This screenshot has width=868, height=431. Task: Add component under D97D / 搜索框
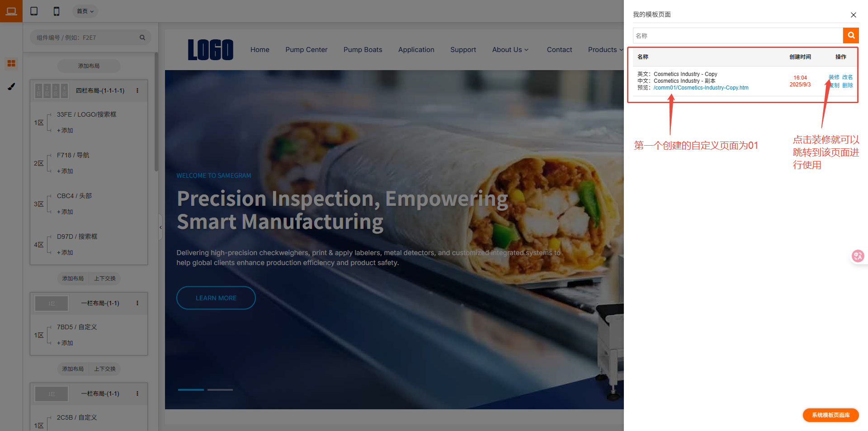pyautogui.click(x=65, y=252)
